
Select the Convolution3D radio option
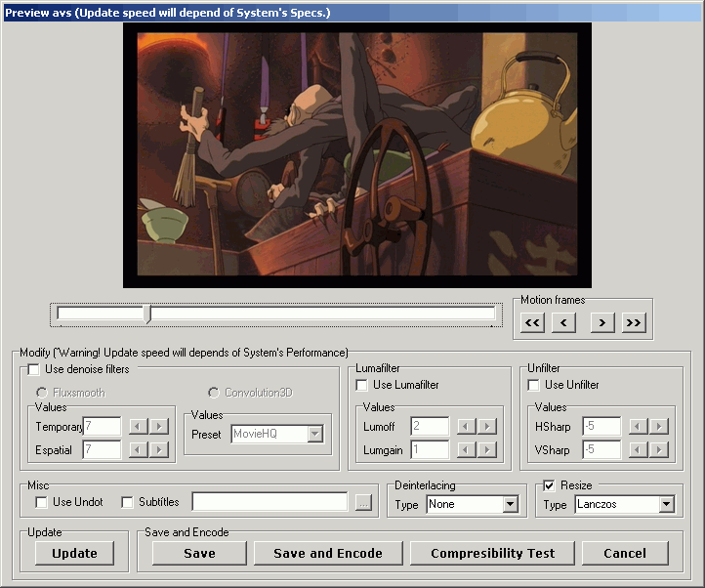[x=214, y=393]
